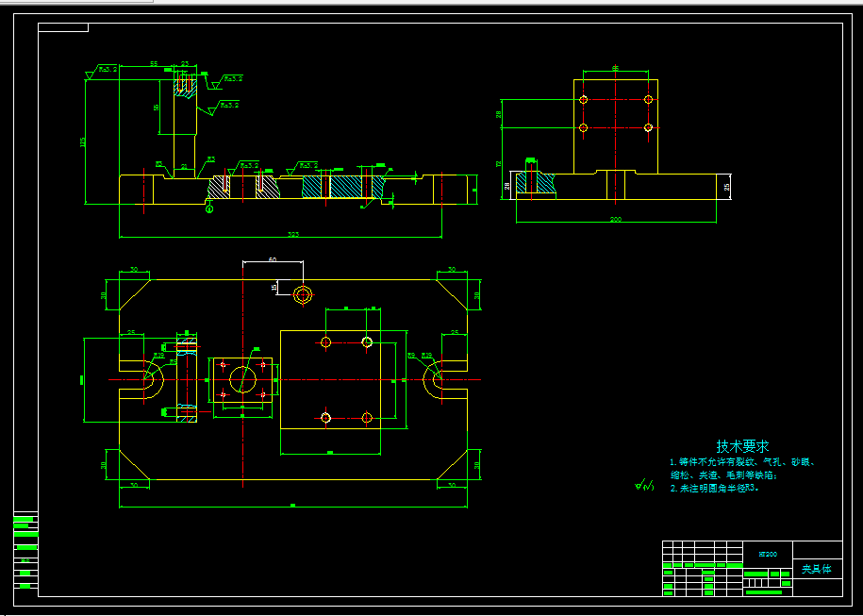Pick the 323 overall length dimension
The image size is (863, 616).
(294, 235)
